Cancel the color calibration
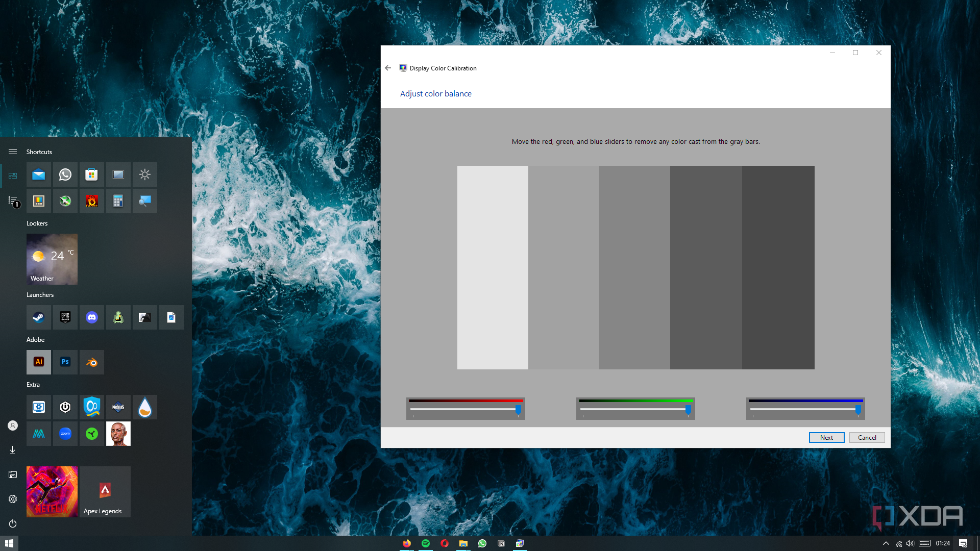Screen dimensions: 980x551 pyautogui.click(x=866, y=437)
